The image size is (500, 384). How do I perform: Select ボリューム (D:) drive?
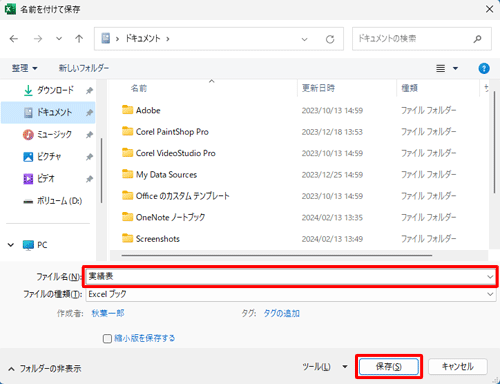click(48, 201)
